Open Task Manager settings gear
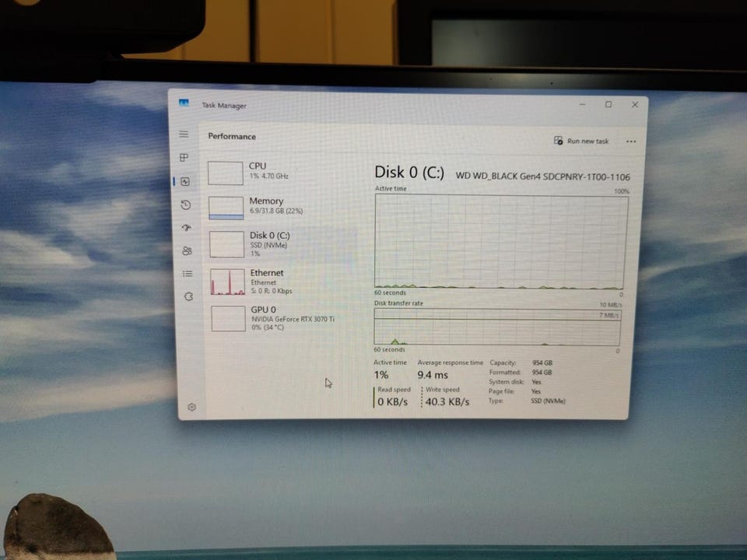 point(191,407)
